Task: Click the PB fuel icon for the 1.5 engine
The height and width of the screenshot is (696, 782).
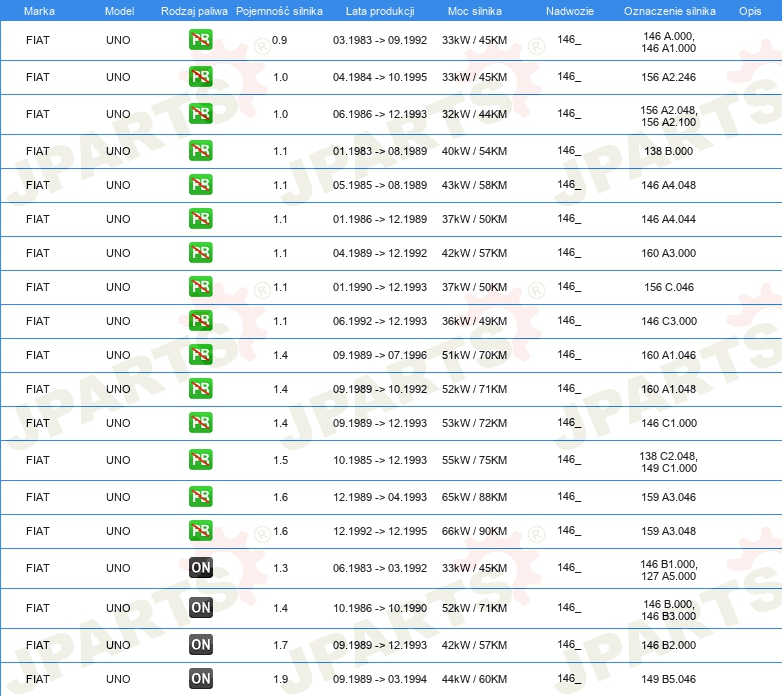Action: point(200,460)
